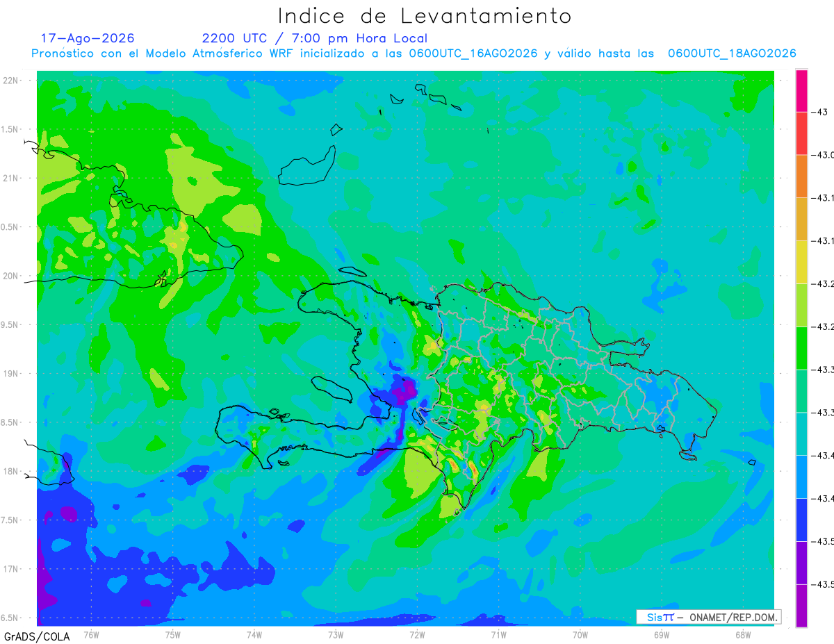Click the '72W' longitude axis label

[417, 634]
